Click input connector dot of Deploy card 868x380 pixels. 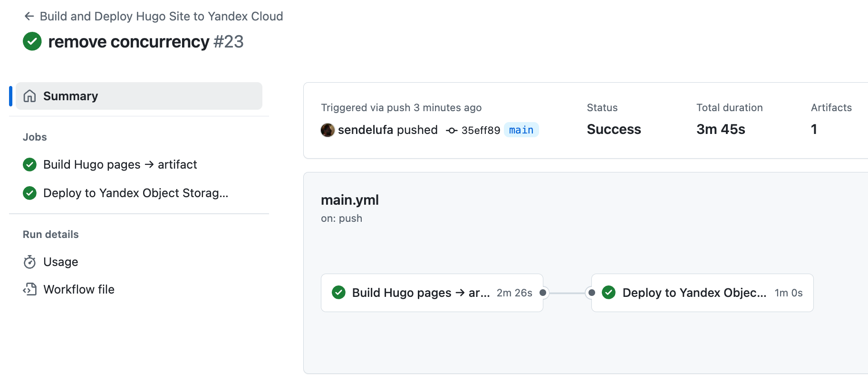point(592,293)
